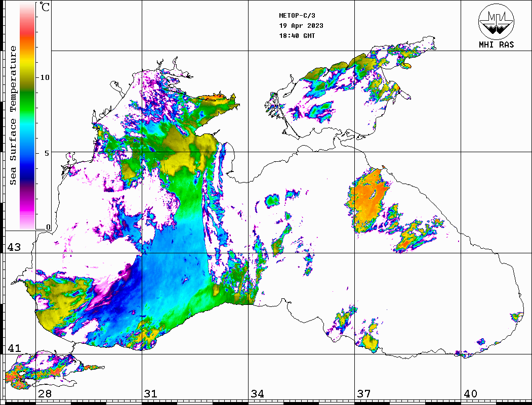Click the '5' tick on temperature scale

point(47,153)
